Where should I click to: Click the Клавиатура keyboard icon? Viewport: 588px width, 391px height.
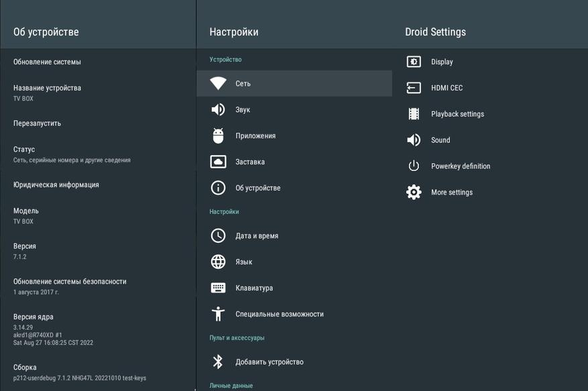click(218, 288)
